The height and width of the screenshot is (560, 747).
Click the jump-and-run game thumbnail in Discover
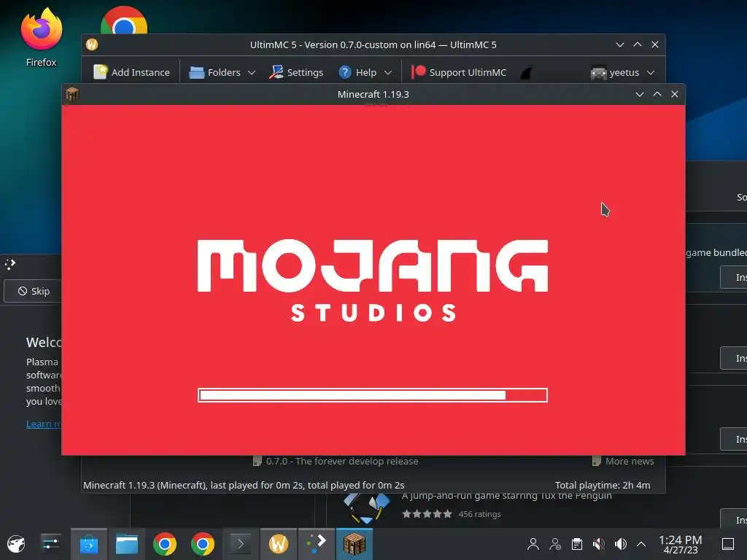(x=366, y=508)
